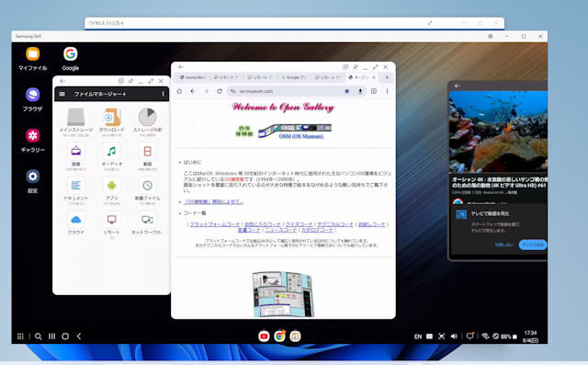
Task: Open the アプリ Android category
Action: 112,191
